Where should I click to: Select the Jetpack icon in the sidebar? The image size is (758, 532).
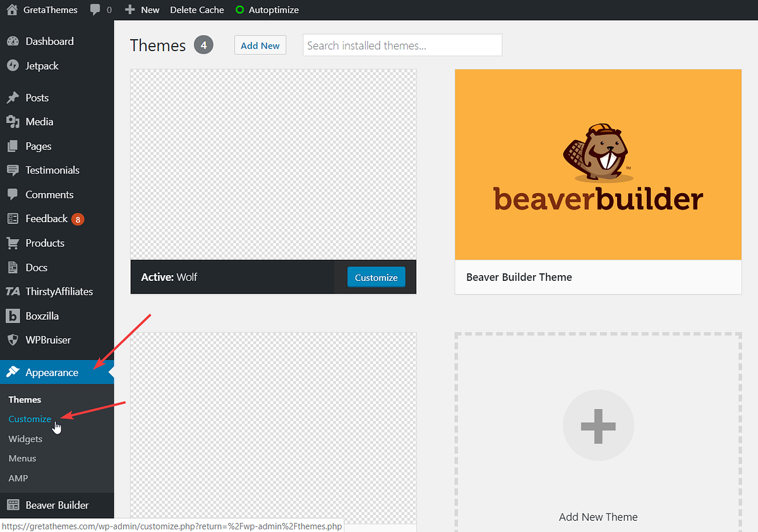click(13, 66)
